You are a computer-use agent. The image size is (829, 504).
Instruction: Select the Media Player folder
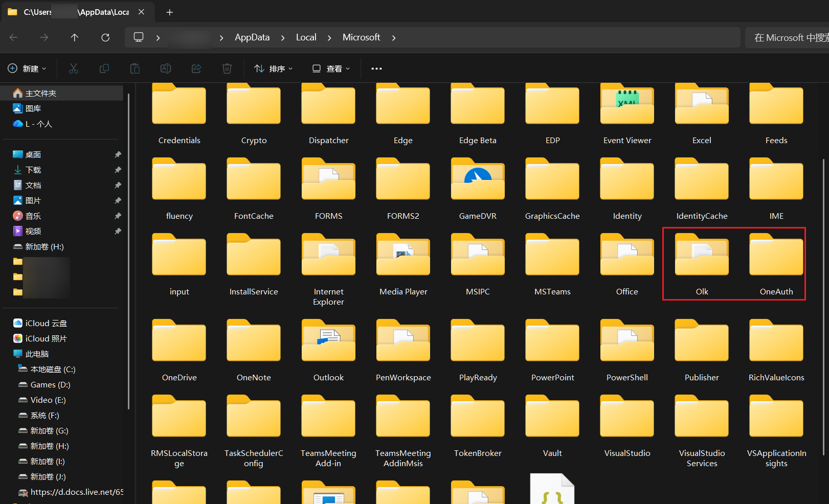[x=403, y=265]
